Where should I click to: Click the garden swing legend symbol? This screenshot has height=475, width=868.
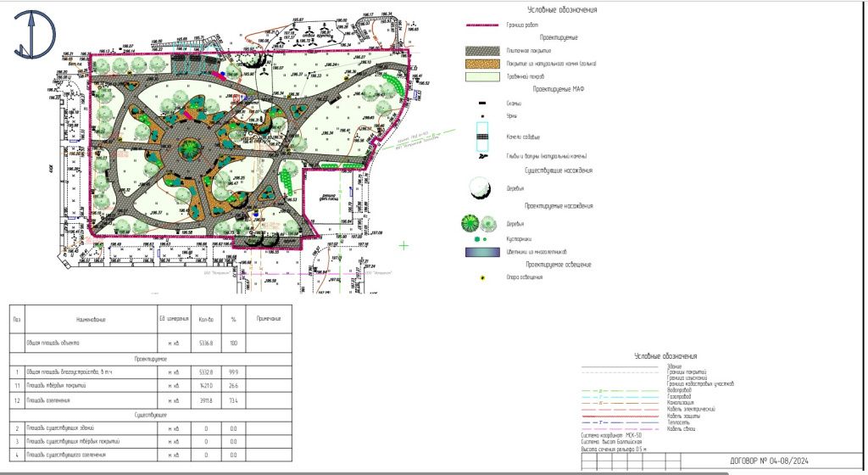tap(481, 136)
